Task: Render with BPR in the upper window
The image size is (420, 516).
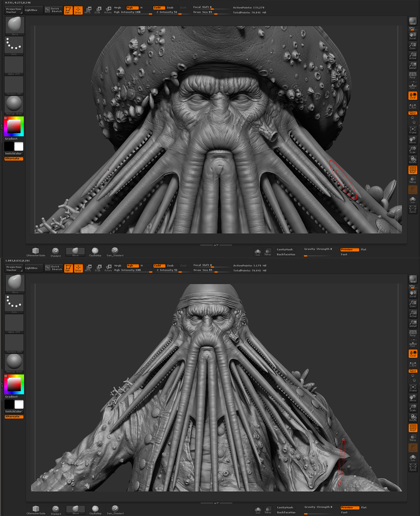Action: 413,21
